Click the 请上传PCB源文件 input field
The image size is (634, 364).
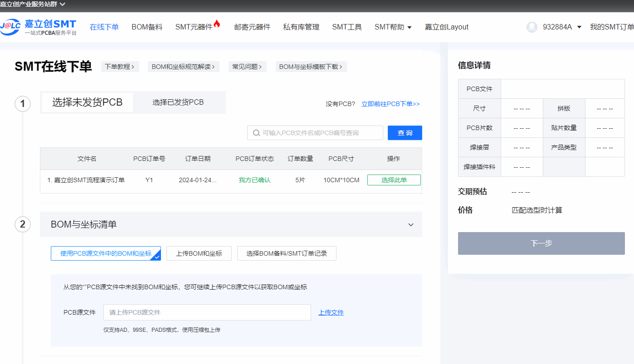coord(207,312)
